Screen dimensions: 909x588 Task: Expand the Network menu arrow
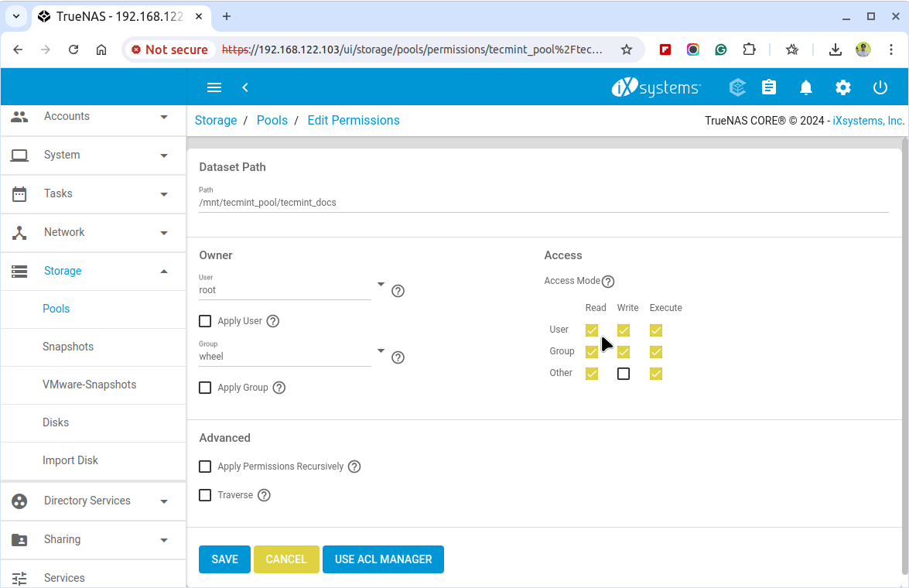pos(164,233)
